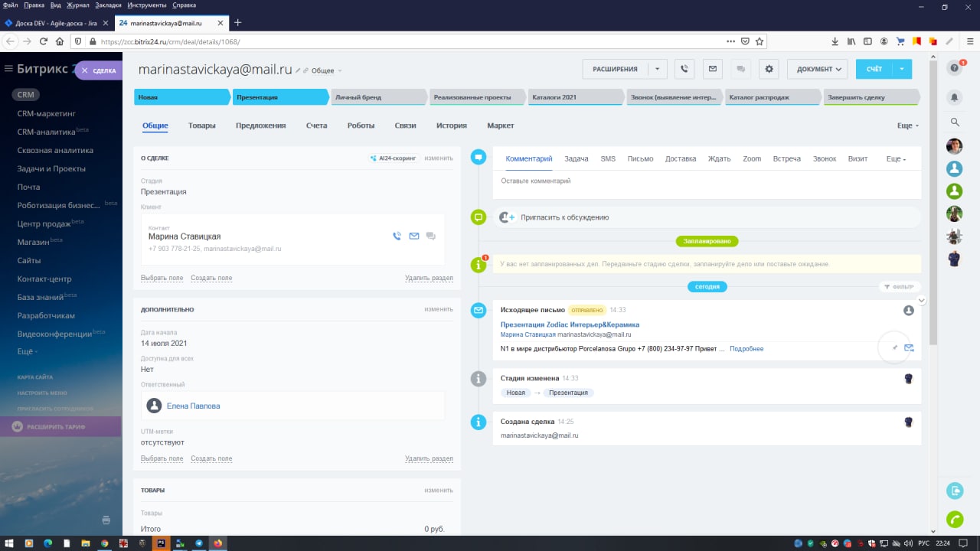Open Firefox Закладки menu
980x551 pixels.
(108, 5)
